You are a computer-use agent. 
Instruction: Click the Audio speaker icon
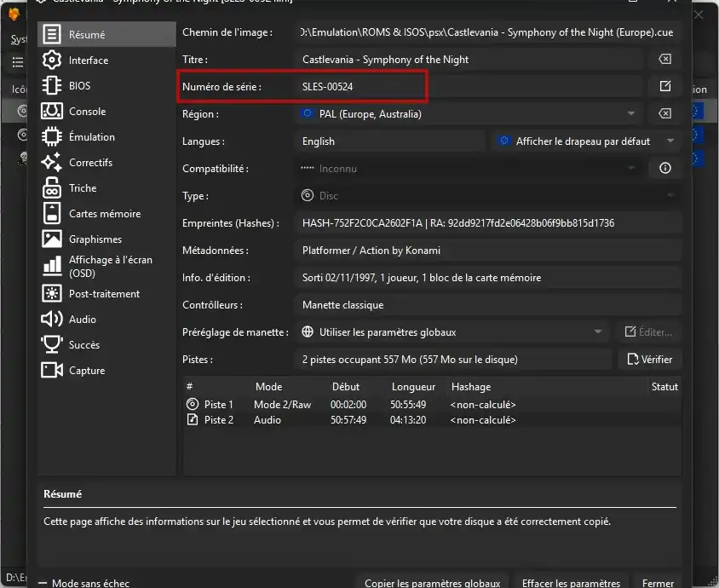(52, 319)
